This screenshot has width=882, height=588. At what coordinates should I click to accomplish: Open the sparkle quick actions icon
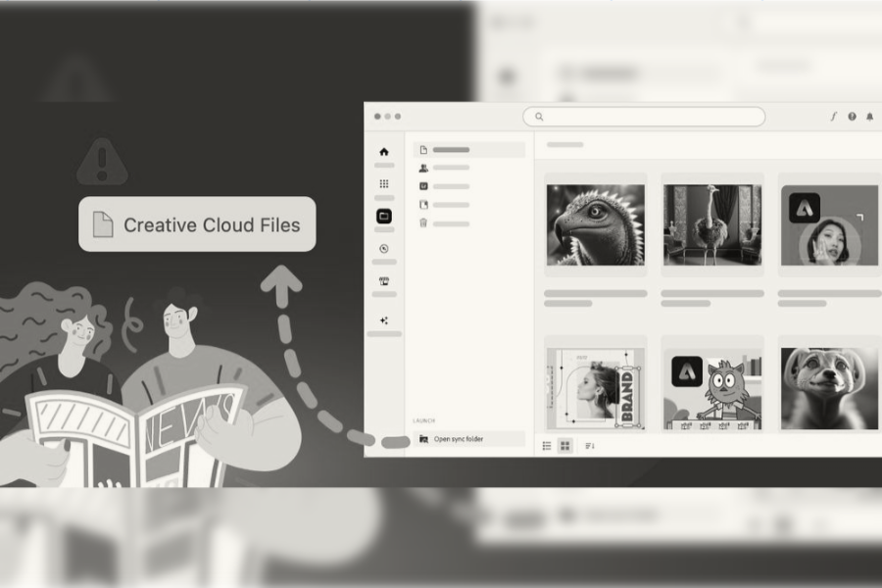pos(384,320)
